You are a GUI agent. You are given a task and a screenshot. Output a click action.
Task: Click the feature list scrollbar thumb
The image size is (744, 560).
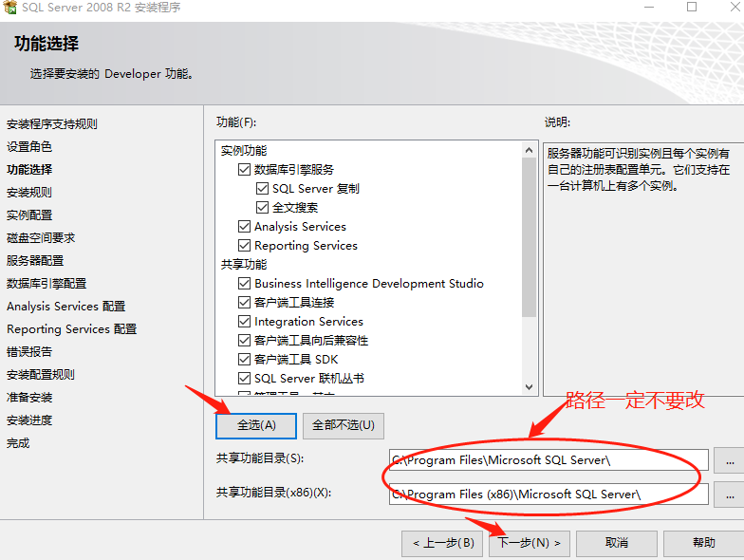point(530,237)
